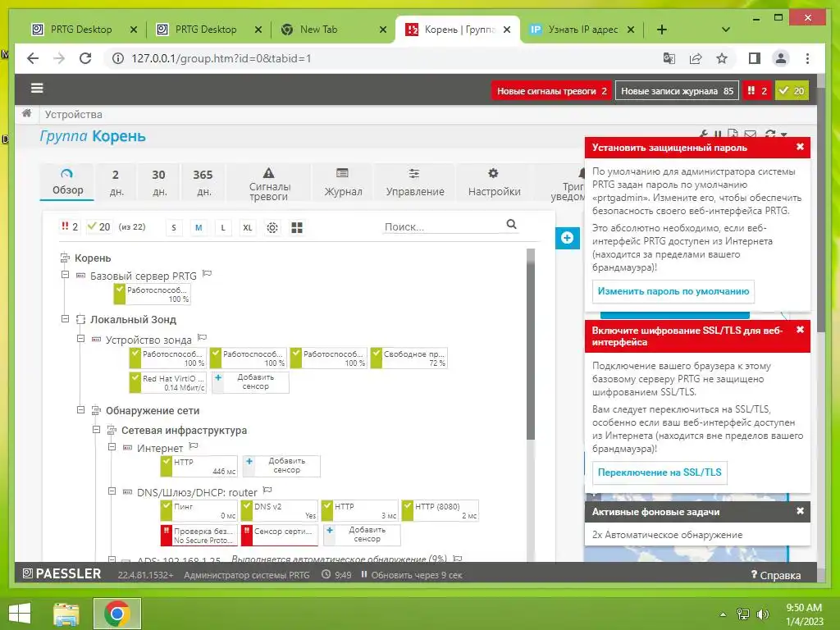Click the flag next to Базовый сервер PRTG

(x=208, y=274)
